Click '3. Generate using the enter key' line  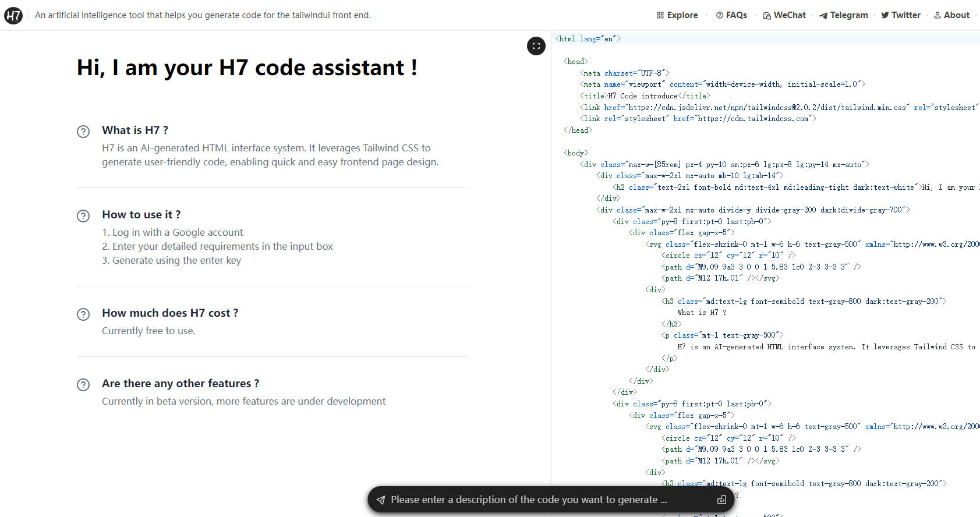[x=171, y=260]
